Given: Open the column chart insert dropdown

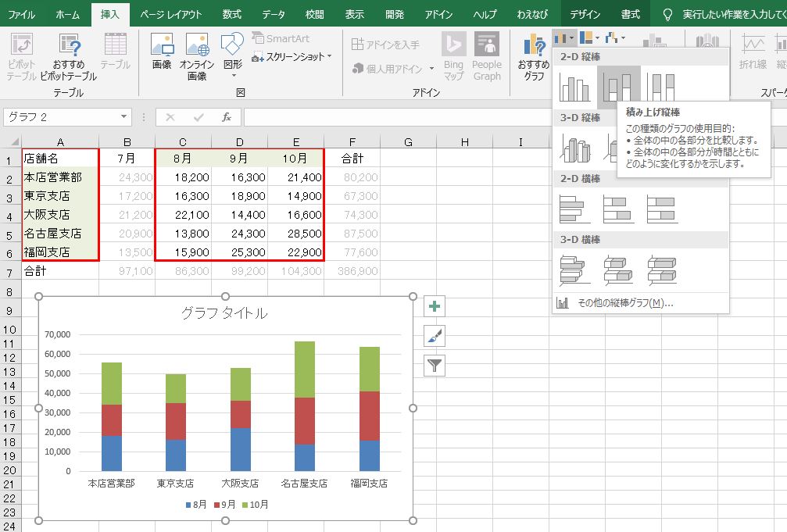Looking at the screenshot, I should 564,38.
